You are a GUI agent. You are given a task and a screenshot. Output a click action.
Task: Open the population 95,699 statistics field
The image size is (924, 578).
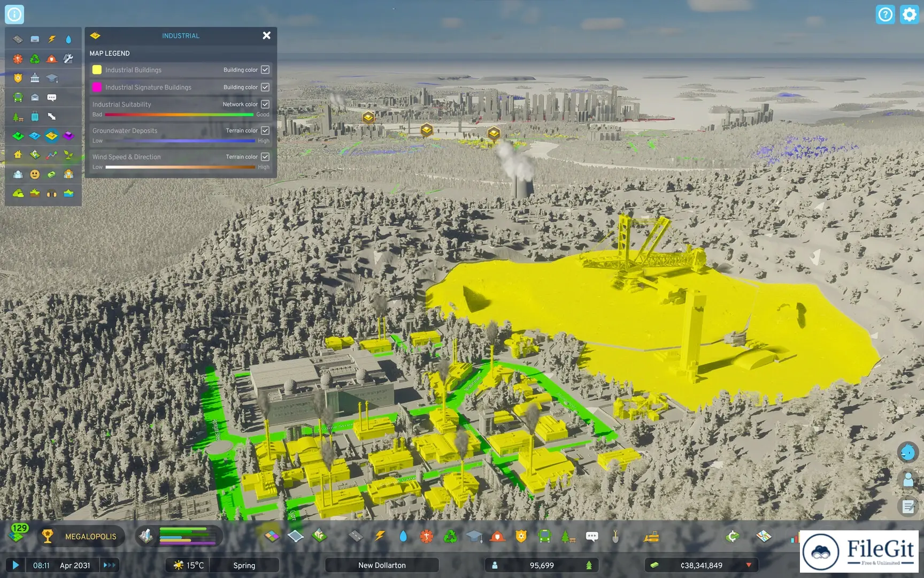click(x=542, y=565)
